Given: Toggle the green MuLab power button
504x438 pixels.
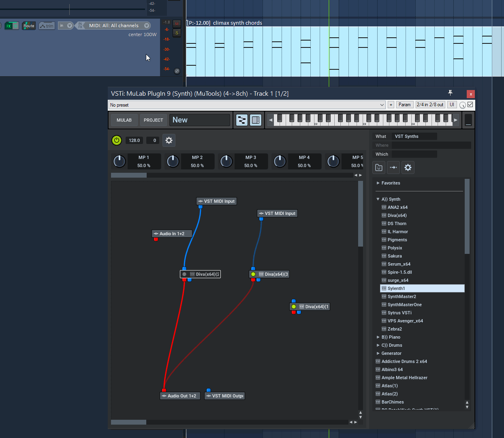Looking at the screenshot, I should (117, 140).
